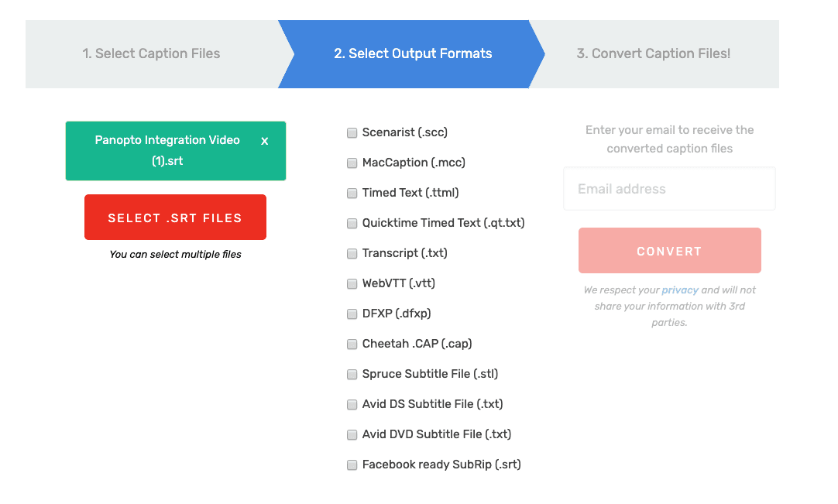
Task: Check Spruce Subtitle File (.stl)
Action: point(352,375)
